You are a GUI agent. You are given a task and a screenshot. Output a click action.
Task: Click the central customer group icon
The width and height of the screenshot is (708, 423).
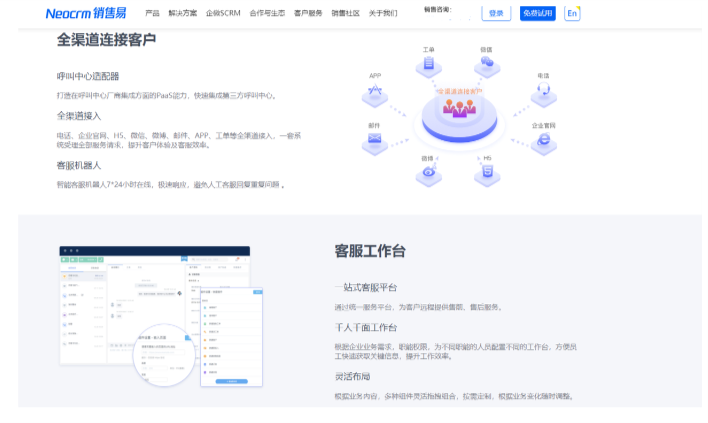[459, 106]
